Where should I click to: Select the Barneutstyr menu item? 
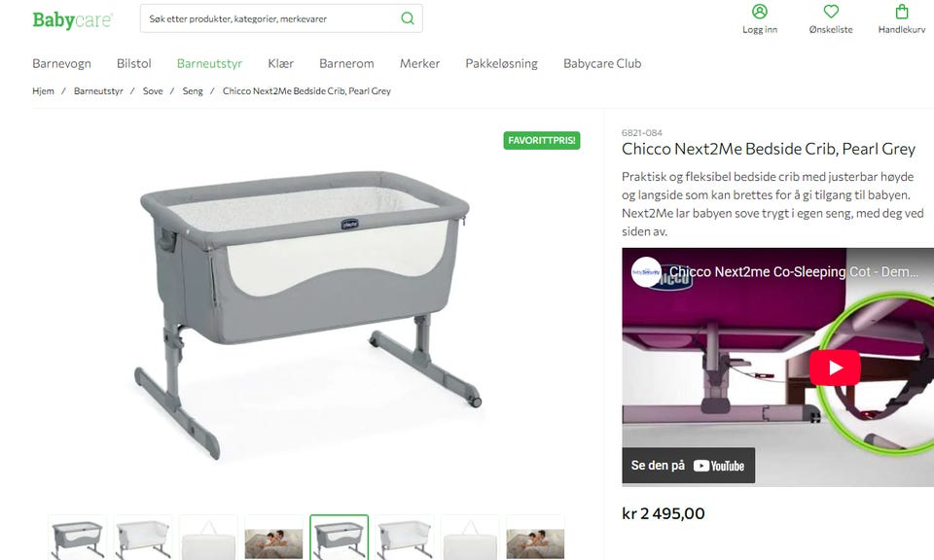click(x=210, y=63)
